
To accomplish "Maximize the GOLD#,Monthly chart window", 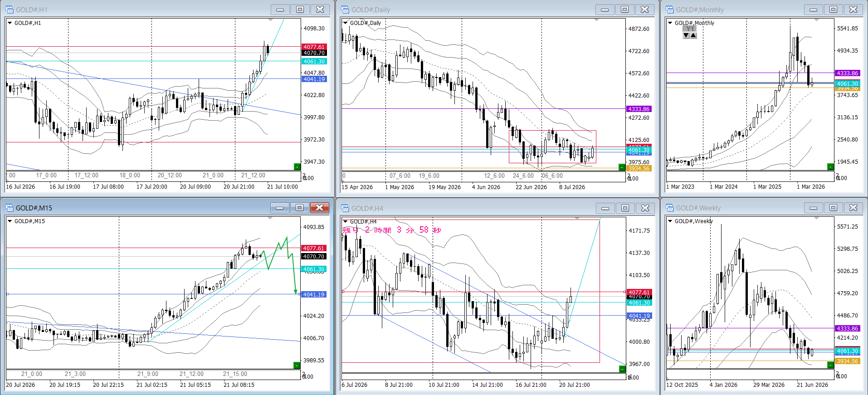I will pos(833,10).
